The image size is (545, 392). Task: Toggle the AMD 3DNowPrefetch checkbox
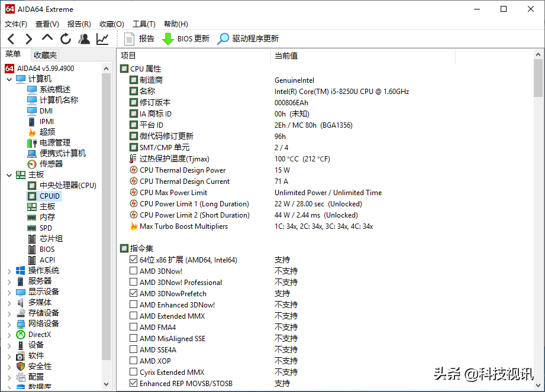[133, 294]
